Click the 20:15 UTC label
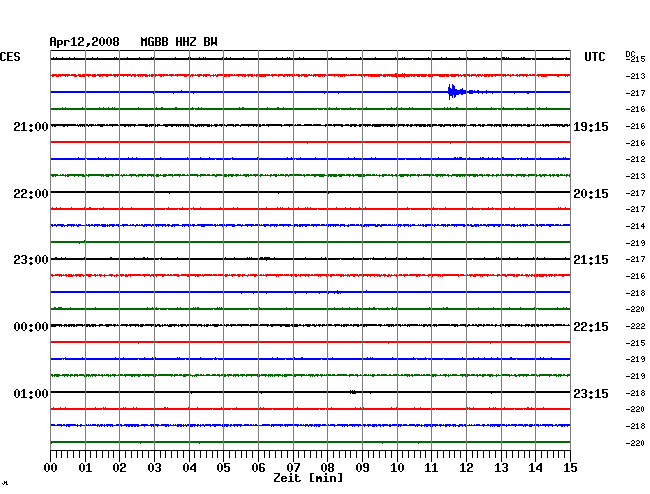The image size is (650, 494). click(591, 194)
